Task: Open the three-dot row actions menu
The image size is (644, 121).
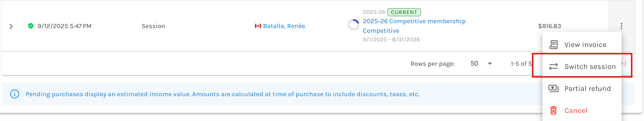Action: (x=621, y=26)
